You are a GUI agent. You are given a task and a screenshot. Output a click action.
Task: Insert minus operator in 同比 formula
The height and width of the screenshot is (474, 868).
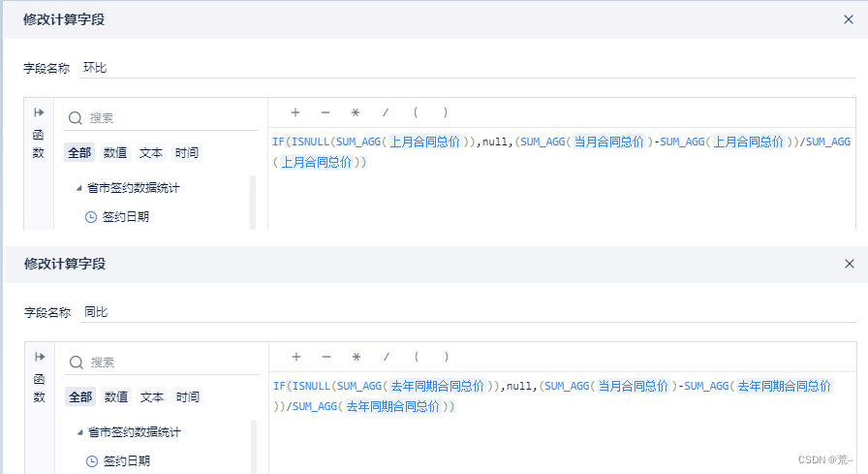pos(326,357)
